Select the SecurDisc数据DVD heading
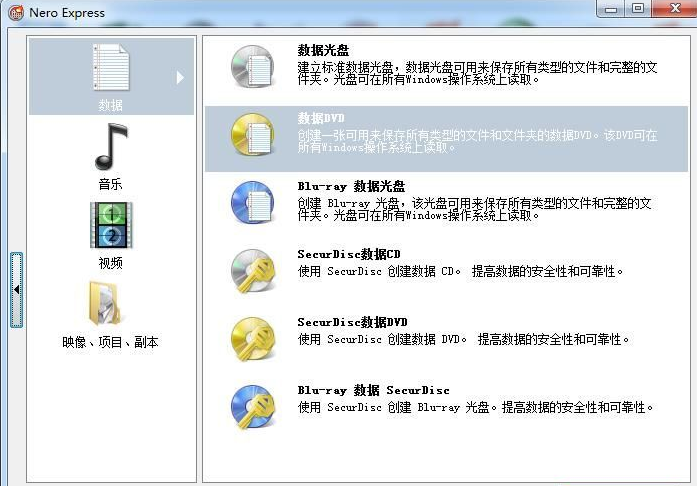 [x=353, y=322]
